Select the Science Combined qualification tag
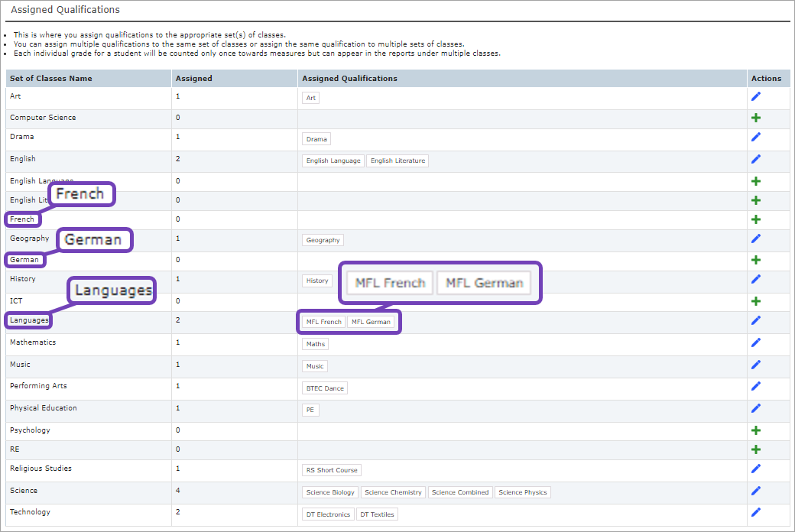The image size is (795, 532). tap(459, 493)
